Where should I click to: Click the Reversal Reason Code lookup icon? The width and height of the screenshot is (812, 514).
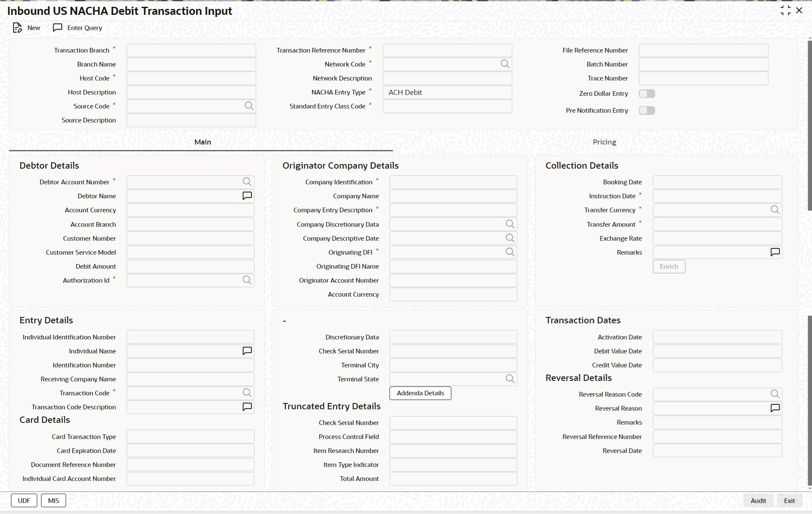[774, 394]
